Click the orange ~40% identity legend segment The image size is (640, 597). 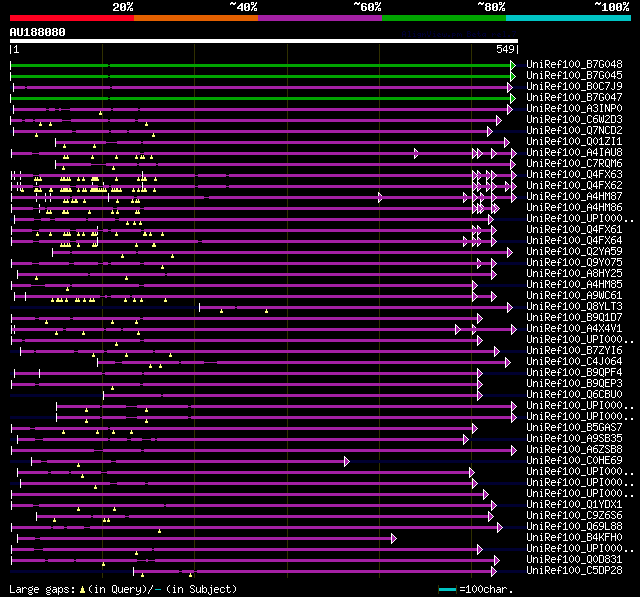(x=196, y=18)
